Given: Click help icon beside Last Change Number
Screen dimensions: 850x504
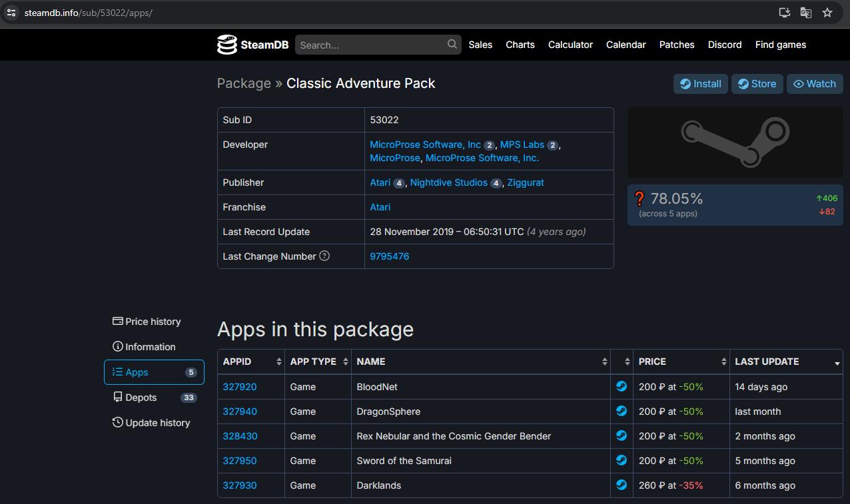Looking at the screenshot, I should 324,256.
